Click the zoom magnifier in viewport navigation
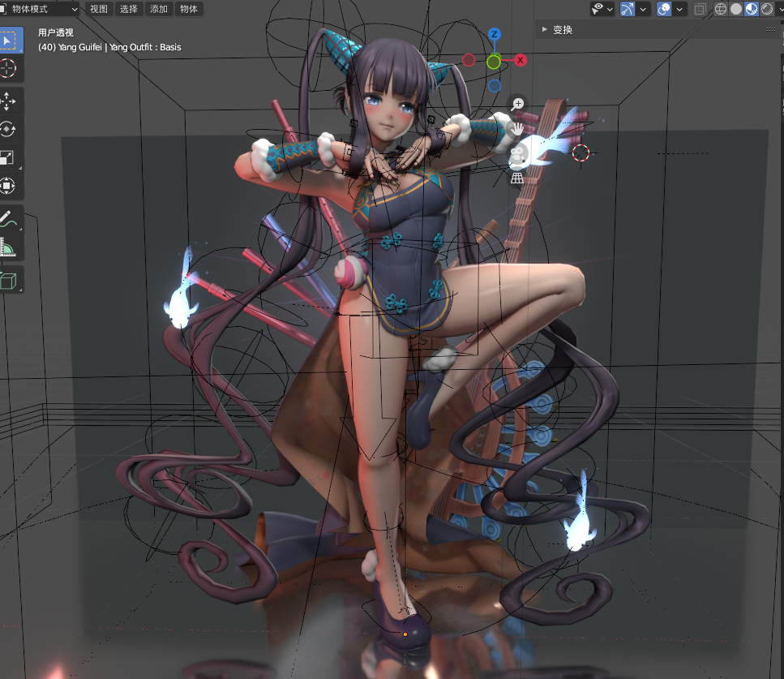This screenshot has width=784, height=679. [517, 103]
